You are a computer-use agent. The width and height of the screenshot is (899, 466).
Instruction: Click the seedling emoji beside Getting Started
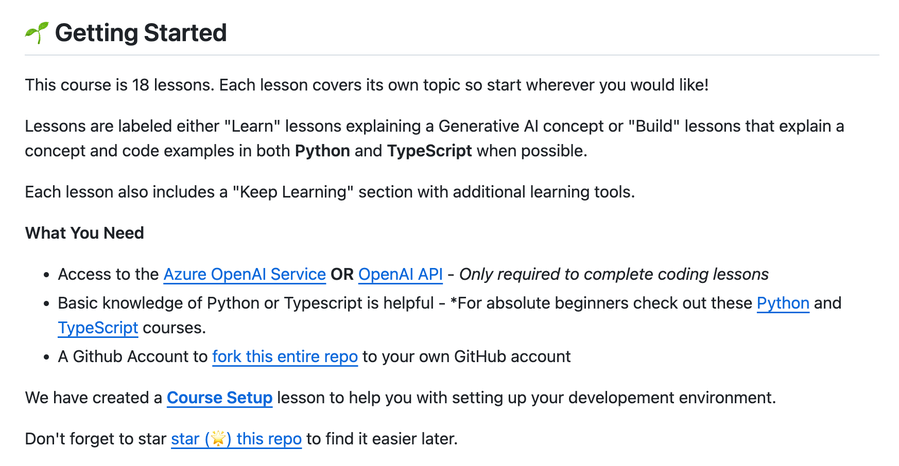coord(36,33)
